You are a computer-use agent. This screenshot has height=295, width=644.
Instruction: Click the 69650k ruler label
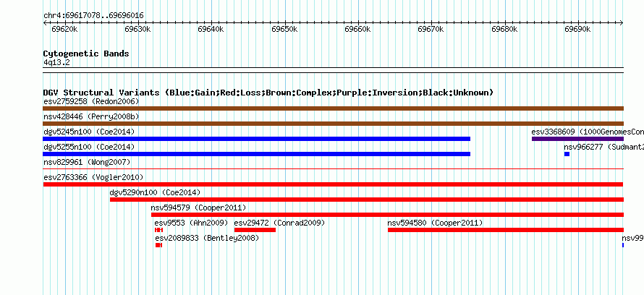pos(284,29)
